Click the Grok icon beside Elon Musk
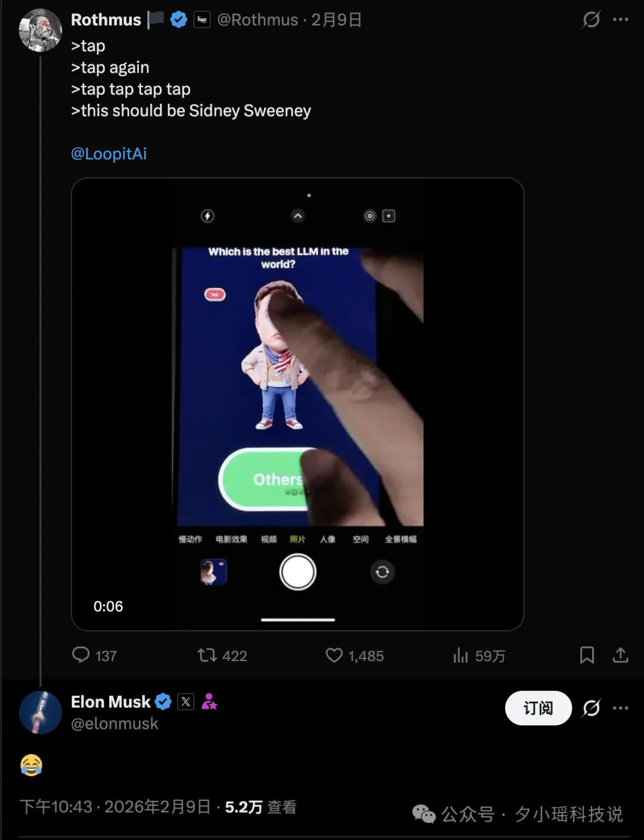This screenshot has width=644, height=840. pyautogui.click(x=591, y=708)
